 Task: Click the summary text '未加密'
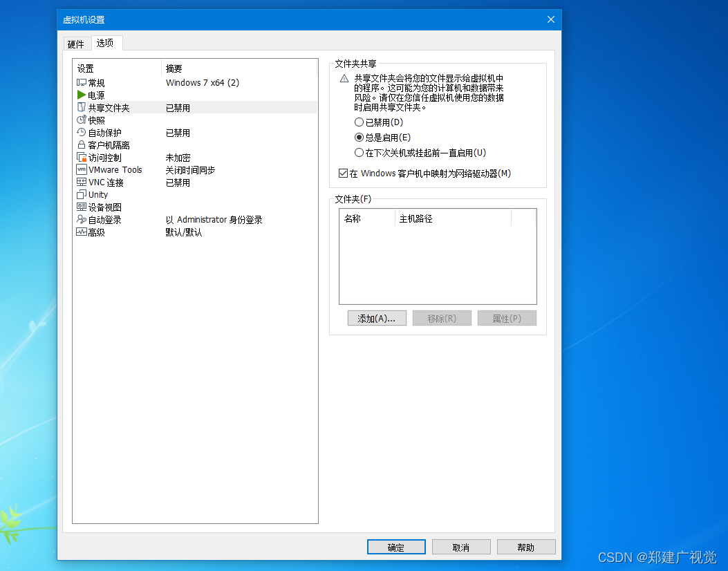click(x=178, y=158)
